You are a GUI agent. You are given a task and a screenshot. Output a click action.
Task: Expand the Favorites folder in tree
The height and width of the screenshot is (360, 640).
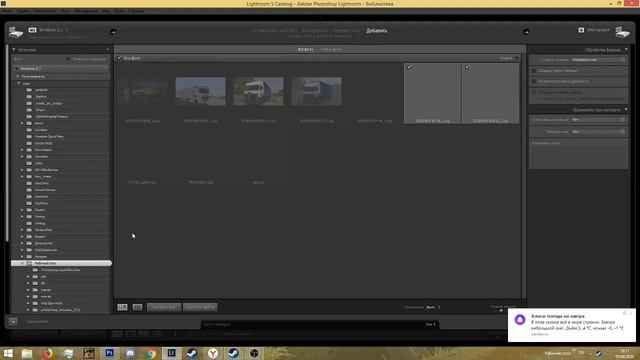click(22, 157)
